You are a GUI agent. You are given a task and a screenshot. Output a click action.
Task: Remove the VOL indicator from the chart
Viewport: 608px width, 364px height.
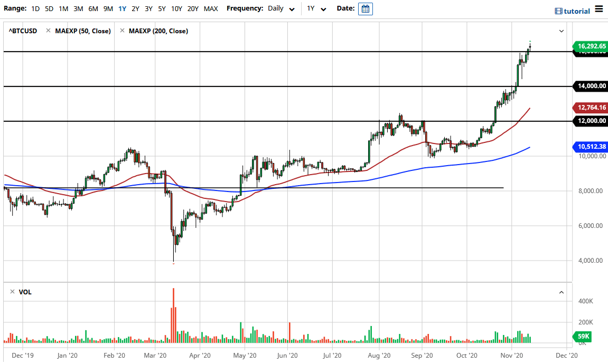coord(12,292)
